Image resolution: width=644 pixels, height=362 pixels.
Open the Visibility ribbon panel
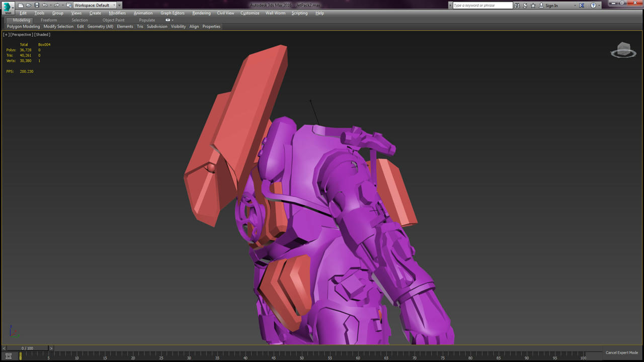coord(178,27)
